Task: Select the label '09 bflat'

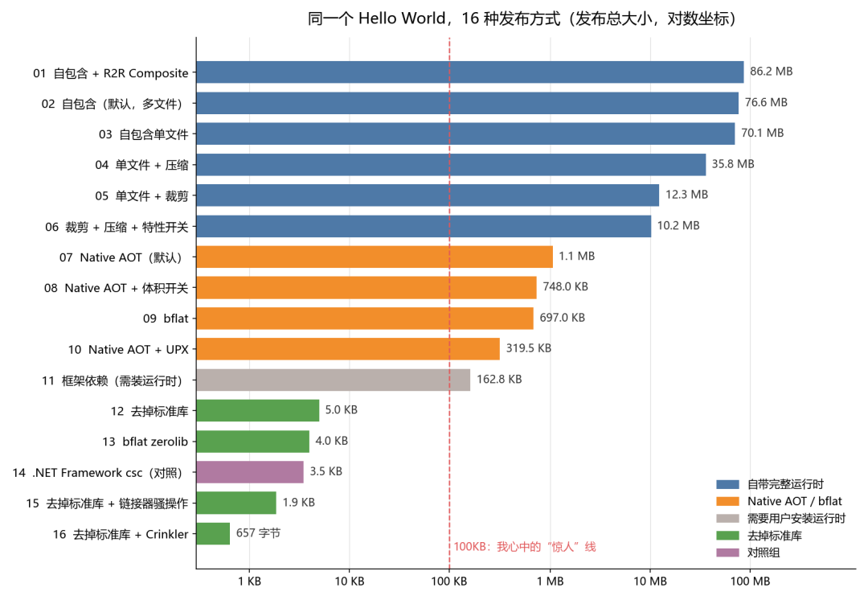Action: 166,318
